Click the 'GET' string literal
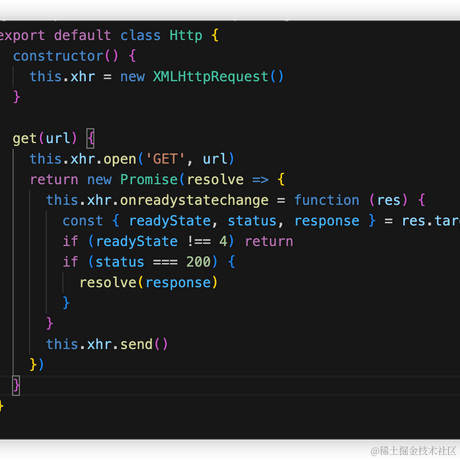This screenshot has width=460, height=460. [x=165, y=159]
